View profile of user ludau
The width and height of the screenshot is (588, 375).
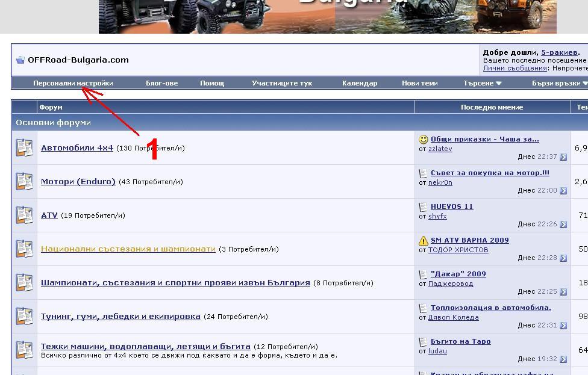[437, 351]
